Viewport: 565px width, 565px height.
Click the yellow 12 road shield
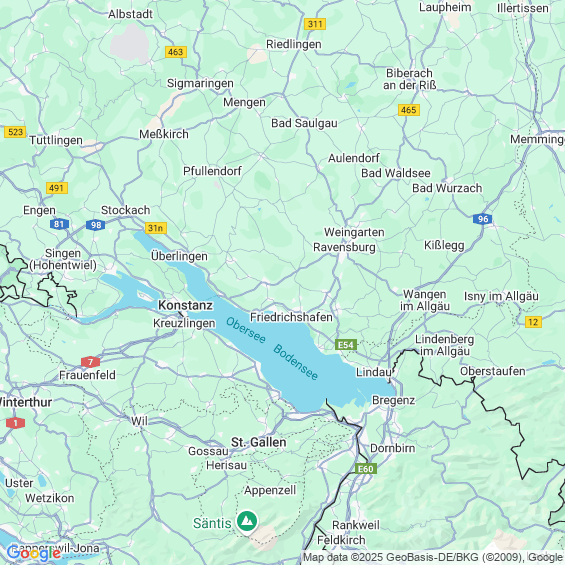pos(533,322)
